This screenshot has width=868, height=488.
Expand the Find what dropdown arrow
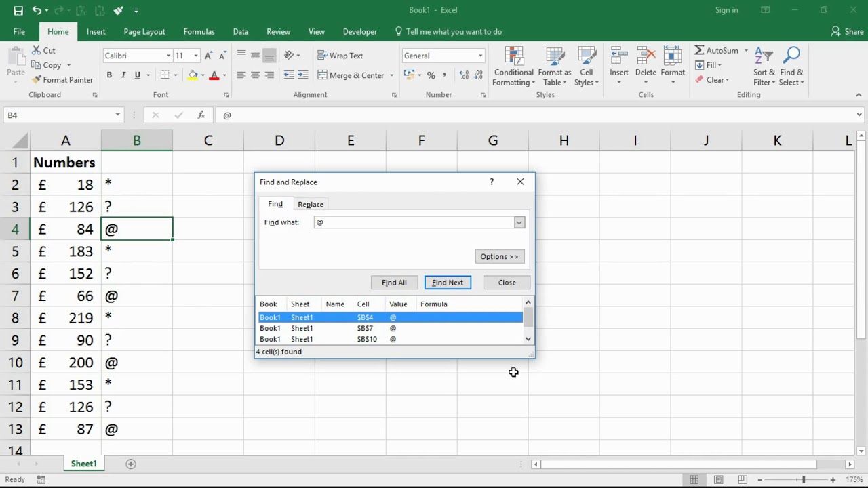(519, 222)
